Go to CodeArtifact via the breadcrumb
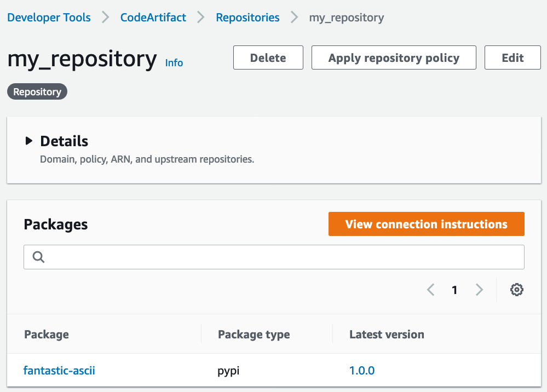 point(153,17)
